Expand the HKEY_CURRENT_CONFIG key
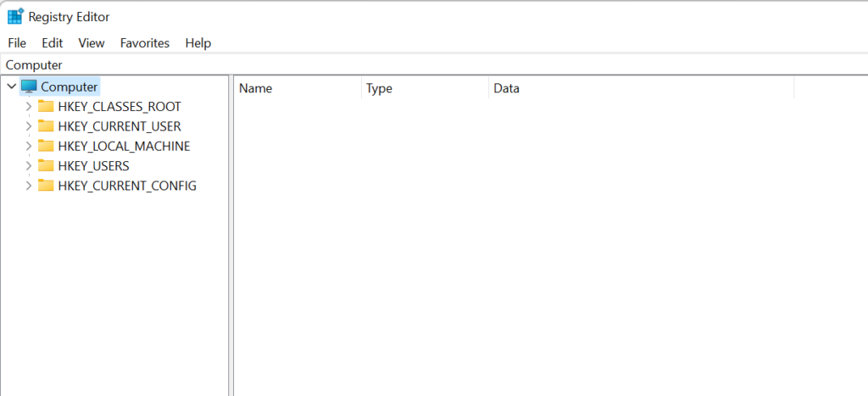The height and width of the screenshot is (396, 868). [x=29, y=186]
